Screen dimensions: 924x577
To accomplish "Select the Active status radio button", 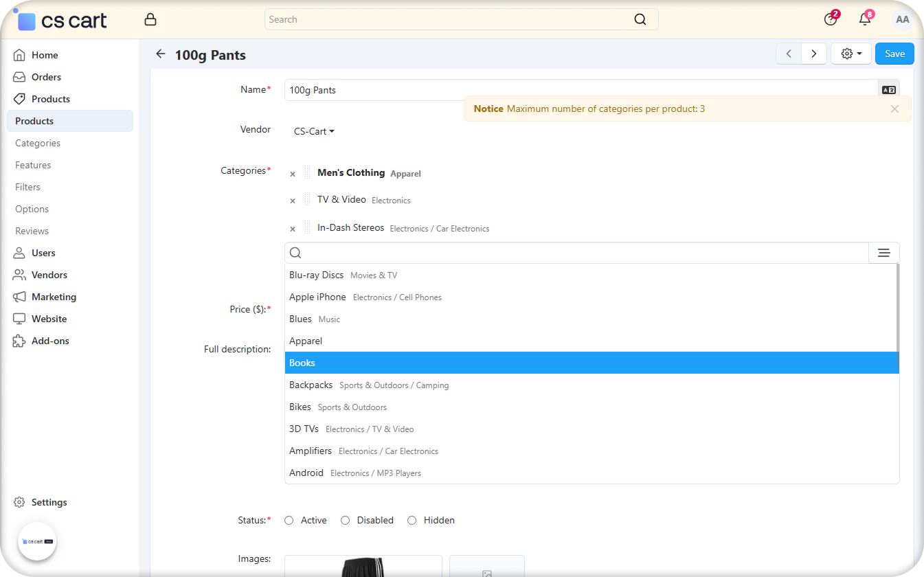I will pyautogui.click(x=289, y=521).
